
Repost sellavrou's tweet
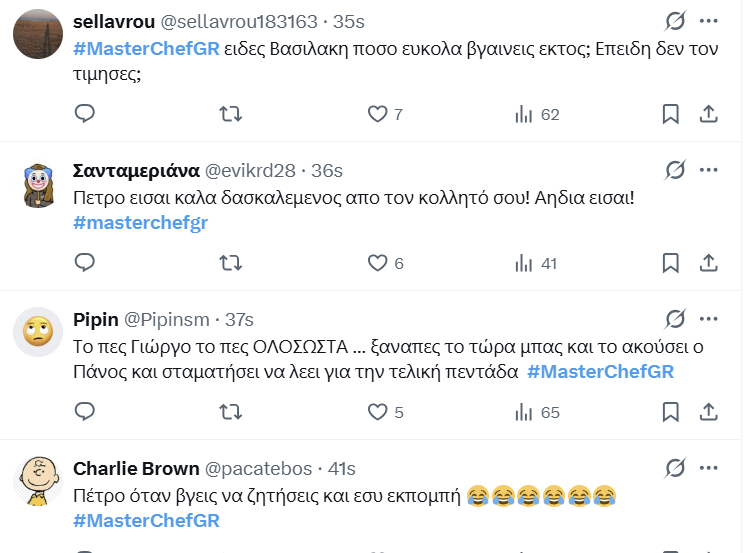pyautogui.click(x=230, y=114)
